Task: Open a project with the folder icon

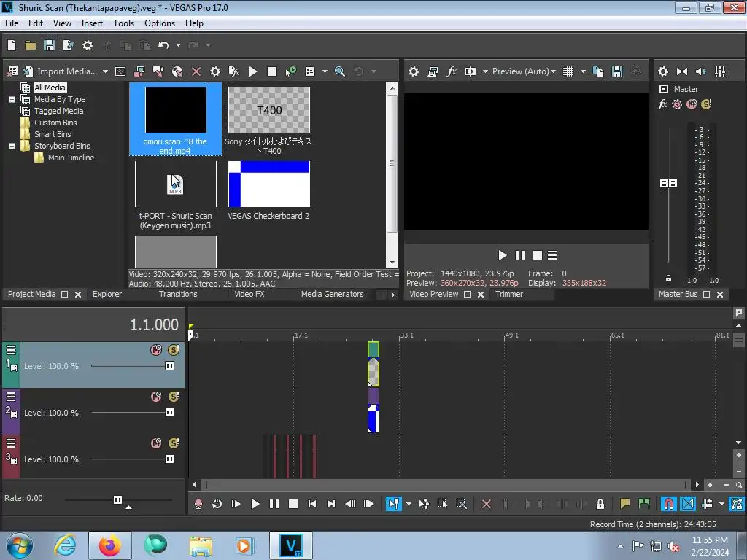Action: (31, 45)
